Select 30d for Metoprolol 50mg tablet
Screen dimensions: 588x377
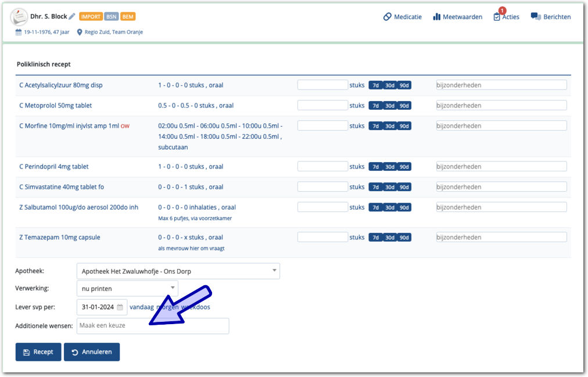[x=390, y=106]
